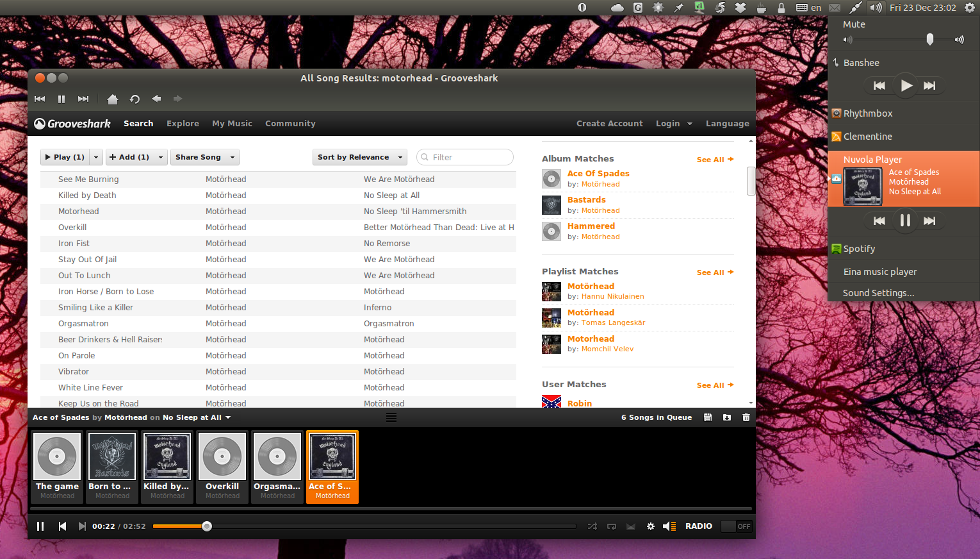Click the Create Account link

tap(609, 123)
